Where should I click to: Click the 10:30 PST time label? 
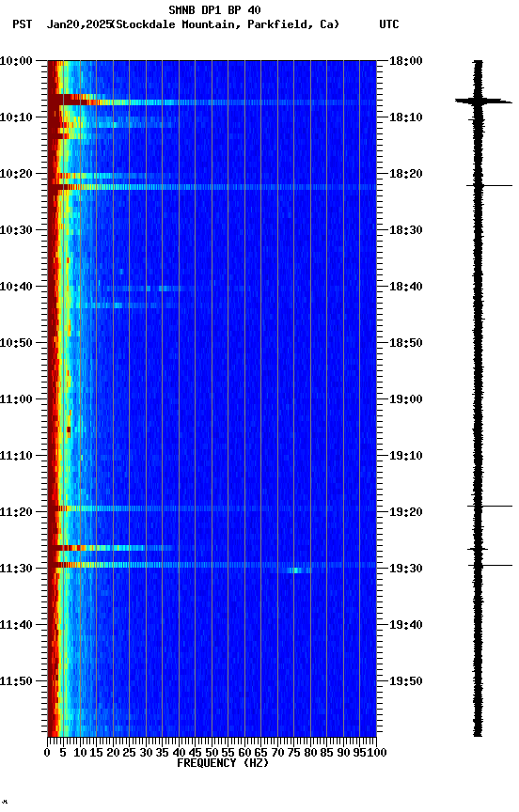16,230
